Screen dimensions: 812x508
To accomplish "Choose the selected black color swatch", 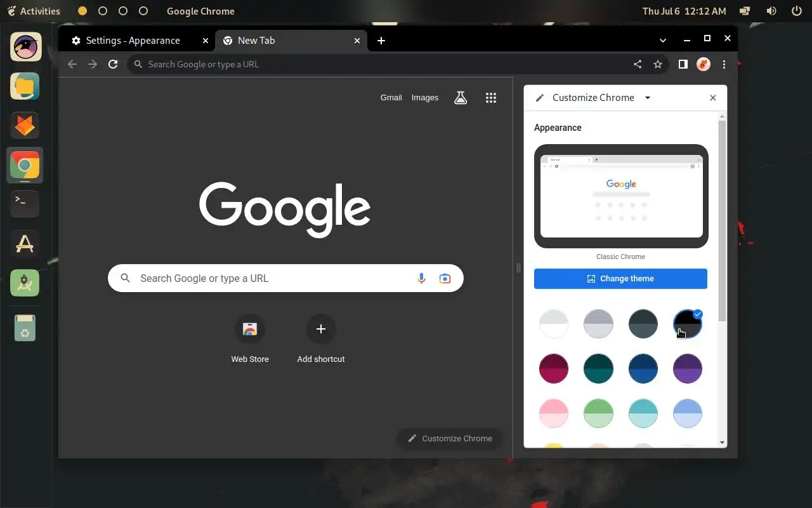I will pos(688,324).
